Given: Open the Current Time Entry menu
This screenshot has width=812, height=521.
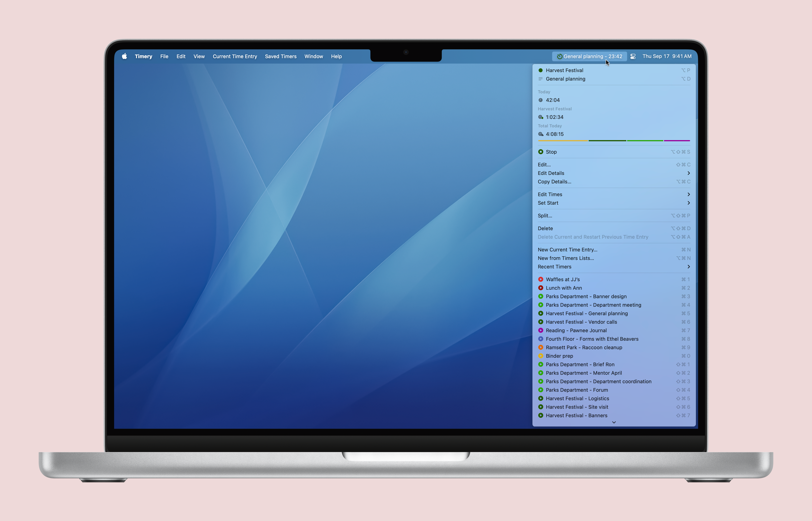Looking at the screenshot, I should click(x=235, y=56).
